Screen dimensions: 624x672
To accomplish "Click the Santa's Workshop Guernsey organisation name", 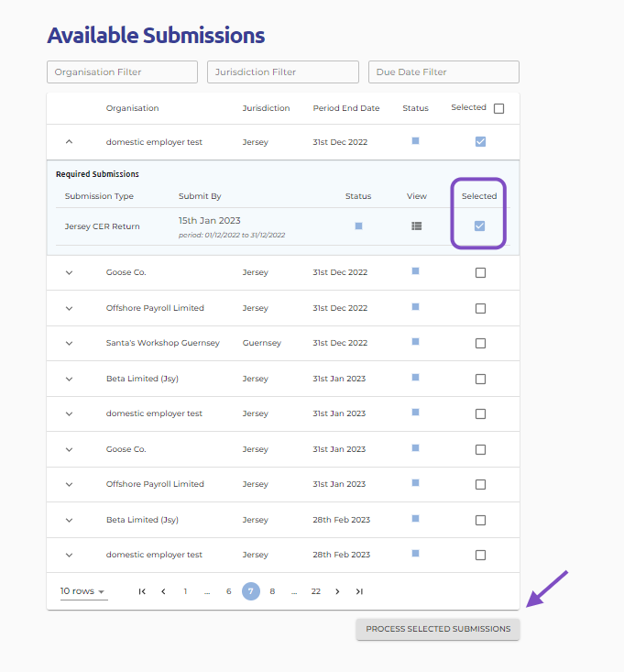I will (x=163, y=343).
